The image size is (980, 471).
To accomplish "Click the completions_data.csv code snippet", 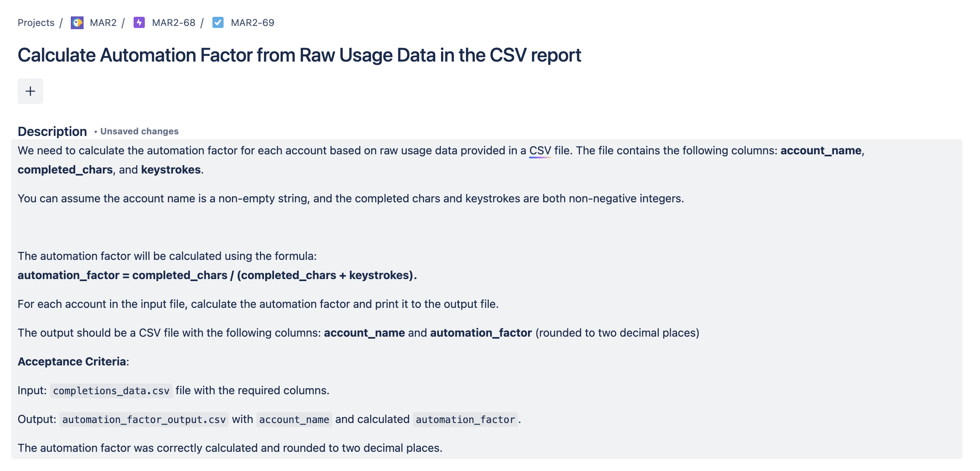I will [111, 391].
